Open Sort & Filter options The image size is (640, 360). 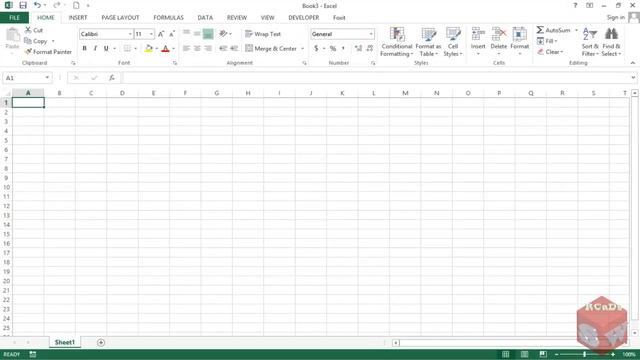click(x=590, y=42)
